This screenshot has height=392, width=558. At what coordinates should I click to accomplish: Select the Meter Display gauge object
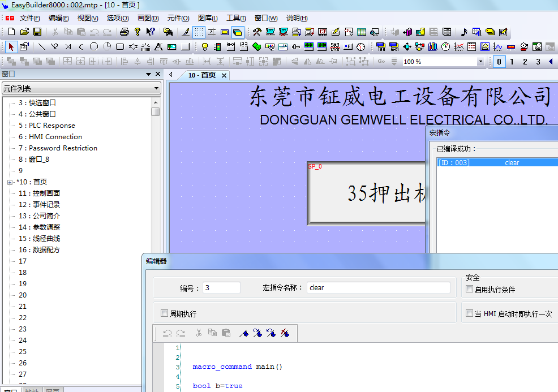click(x=446, y=47)
